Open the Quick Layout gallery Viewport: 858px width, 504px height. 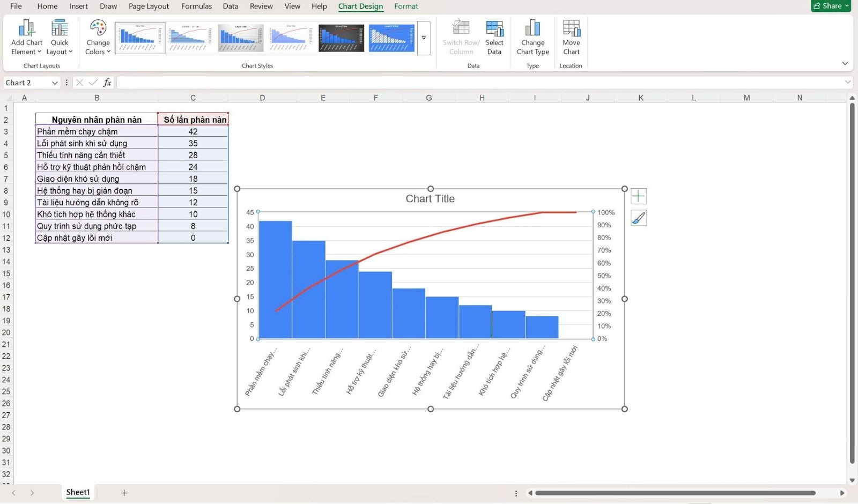(59, 37)
